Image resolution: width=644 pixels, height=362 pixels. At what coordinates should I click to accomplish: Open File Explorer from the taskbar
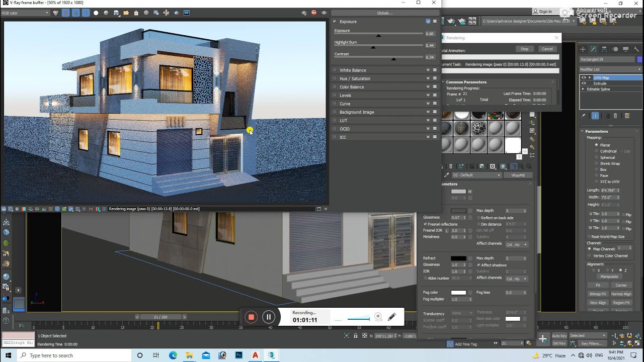(190, 355)
